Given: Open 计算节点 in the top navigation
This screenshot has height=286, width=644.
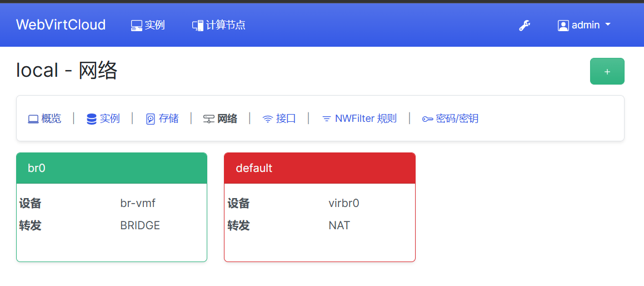Looking at the screenshot, I should pyautogui.click(x=226, y=25).
